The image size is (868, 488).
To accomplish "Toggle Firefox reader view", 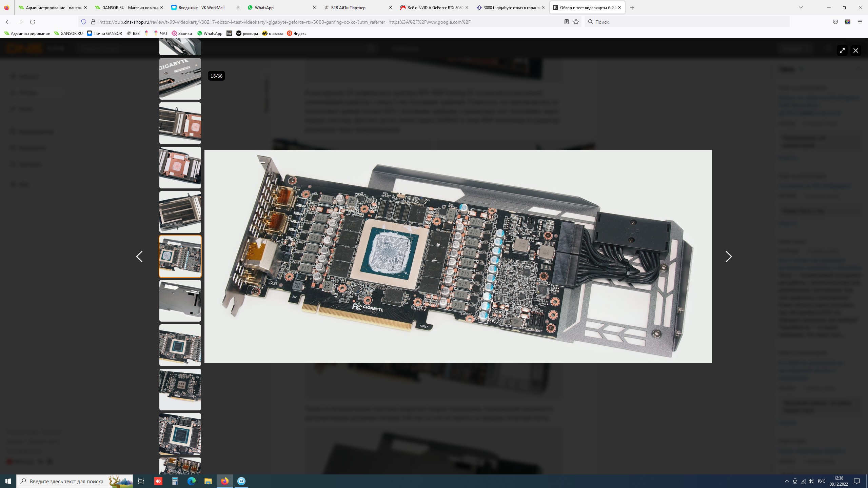I will [566, 22].
